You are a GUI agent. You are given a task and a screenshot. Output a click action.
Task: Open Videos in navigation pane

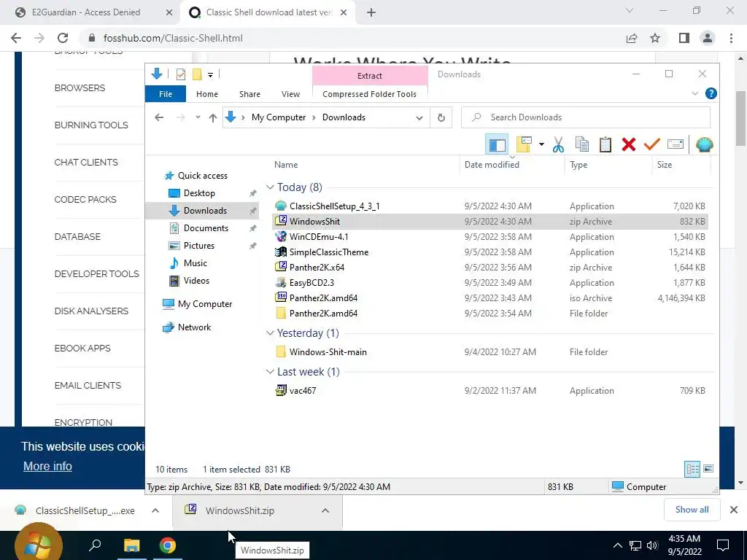[196, 281]
